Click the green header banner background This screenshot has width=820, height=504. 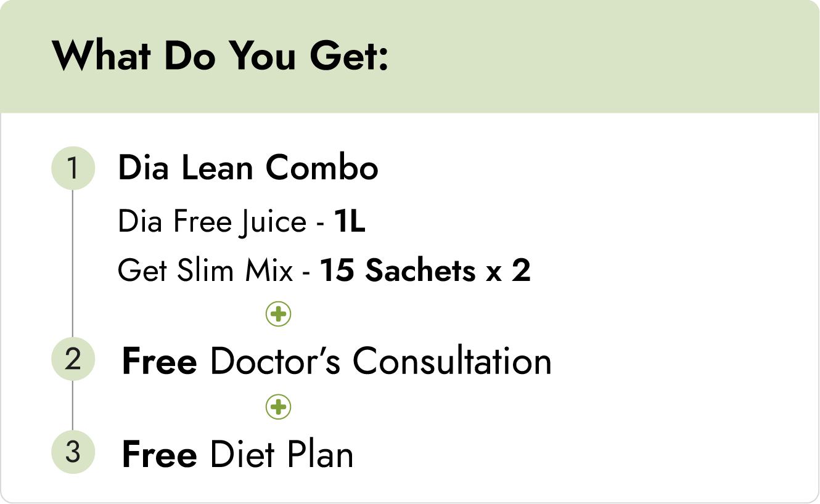[x=604, y=57]
